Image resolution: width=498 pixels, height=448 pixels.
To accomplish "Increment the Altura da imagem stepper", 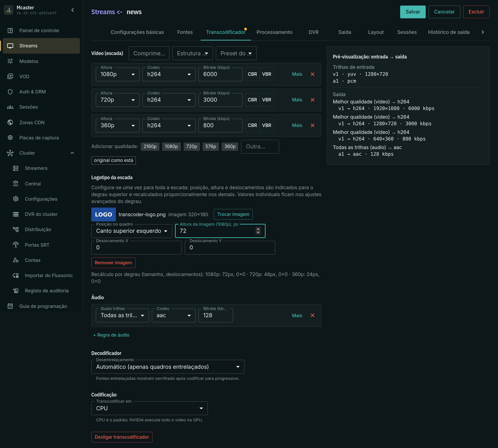I will [x=258, y=229].
